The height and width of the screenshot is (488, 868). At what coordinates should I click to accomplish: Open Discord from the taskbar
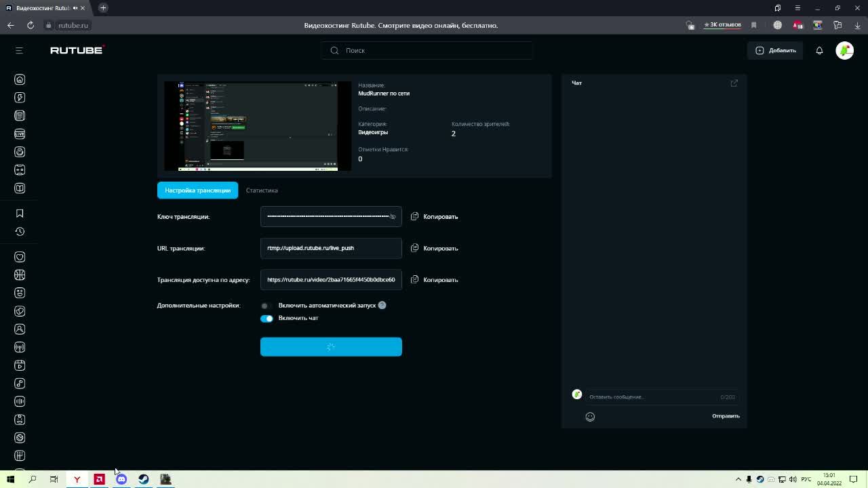(121, 479)
